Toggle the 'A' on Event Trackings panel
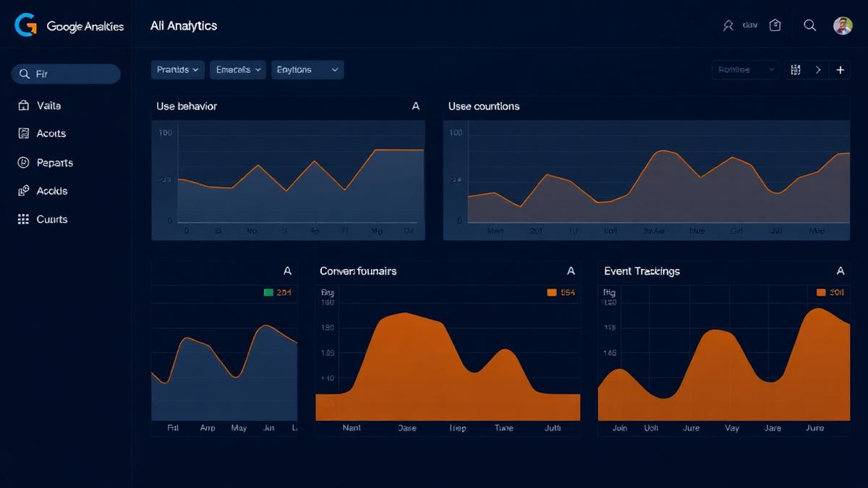 (x=840, y=271)
